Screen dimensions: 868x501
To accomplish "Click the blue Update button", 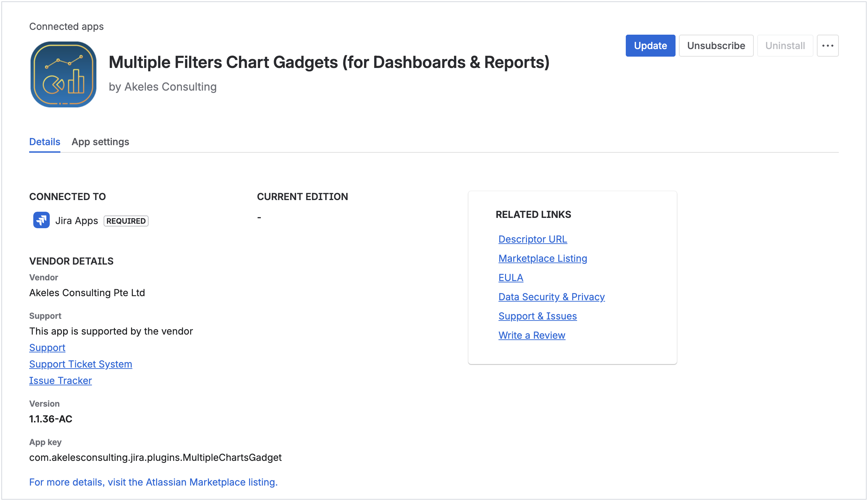I will [650, 45].
